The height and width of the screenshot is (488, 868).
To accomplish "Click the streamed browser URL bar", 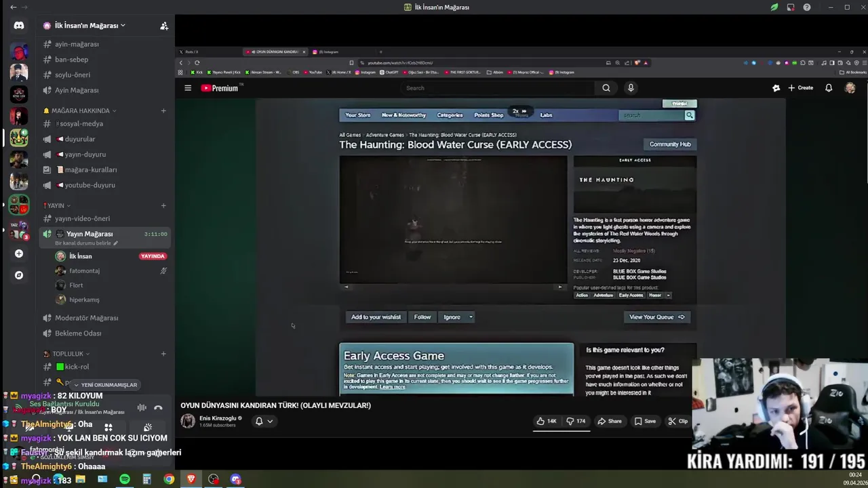I will 481,62.
